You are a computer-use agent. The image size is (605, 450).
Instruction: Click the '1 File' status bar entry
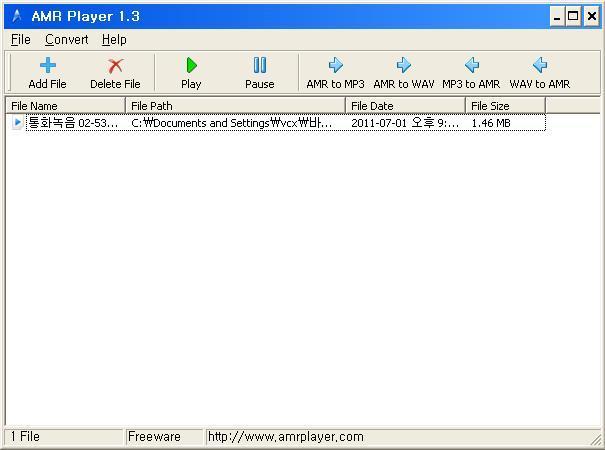[64, 436]
